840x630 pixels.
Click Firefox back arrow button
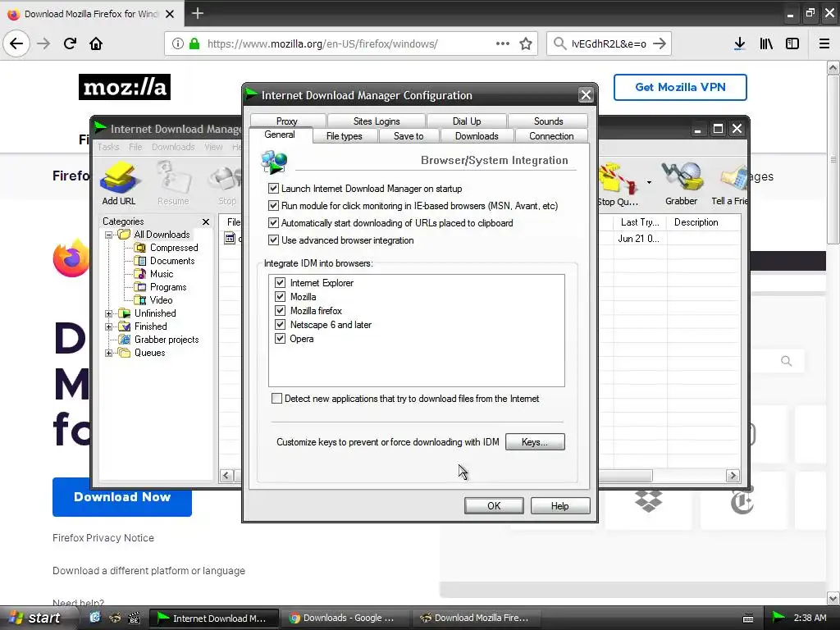tap(16, 43)
